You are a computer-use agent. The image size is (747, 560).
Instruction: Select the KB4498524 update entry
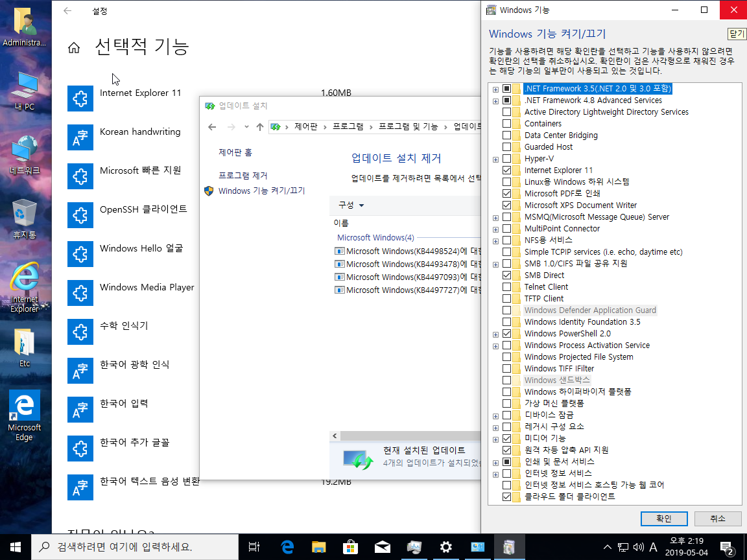pos(409,251)
